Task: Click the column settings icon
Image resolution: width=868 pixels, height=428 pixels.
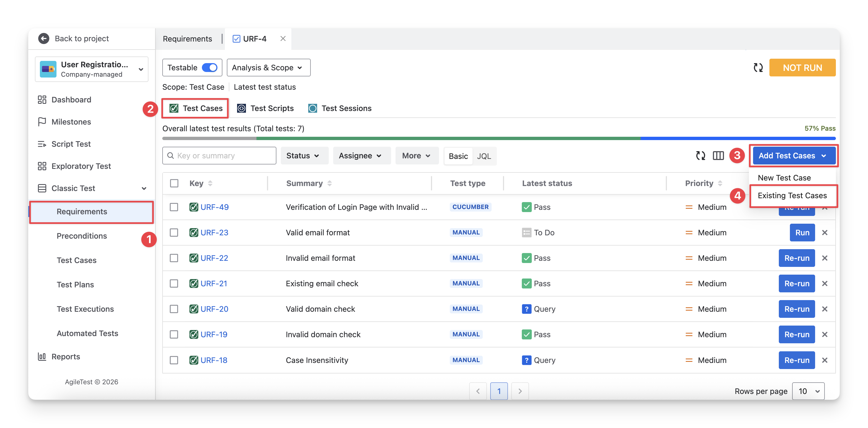Action: tap(718, 156)
